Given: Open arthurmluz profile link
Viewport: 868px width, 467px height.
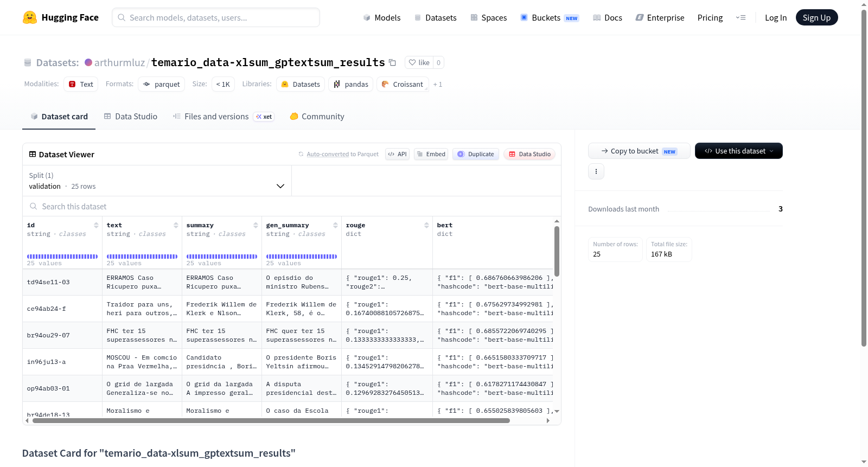Looking at the screenshot, I should point(119,62).
